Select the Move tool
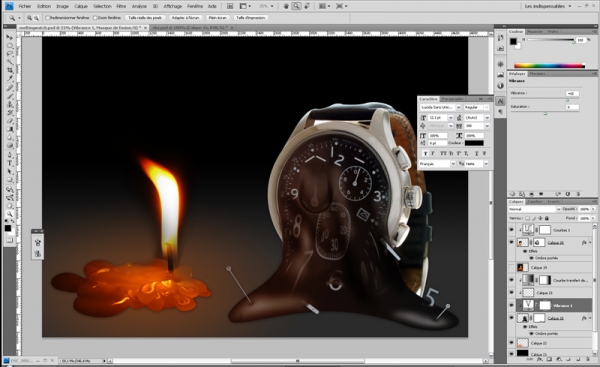 [x=10, y=37]
